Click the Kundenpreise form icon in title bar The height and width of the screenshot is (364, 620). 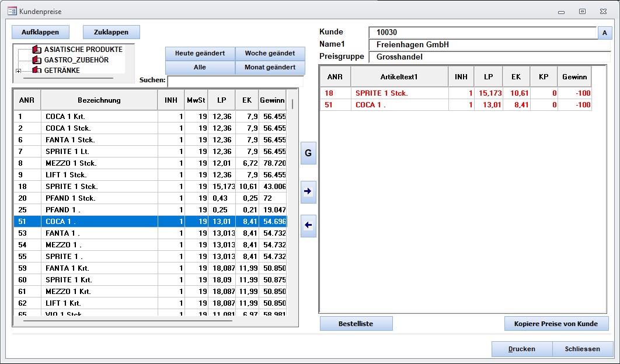11,11
